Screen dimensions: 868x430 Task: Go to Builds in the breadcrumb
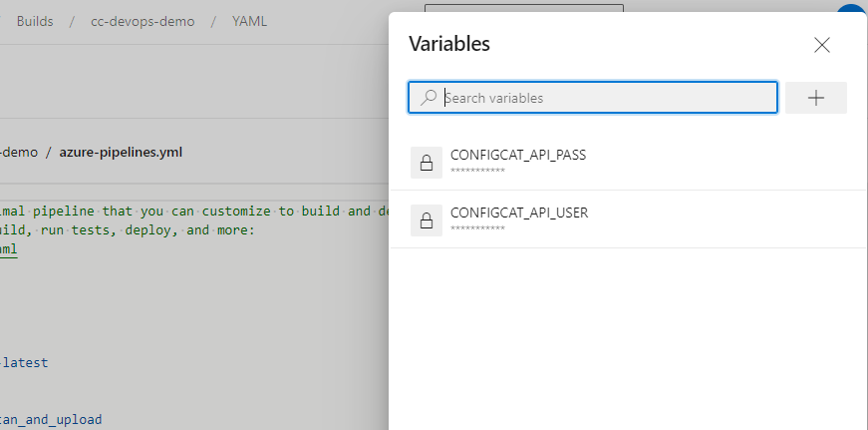(35, 21)
